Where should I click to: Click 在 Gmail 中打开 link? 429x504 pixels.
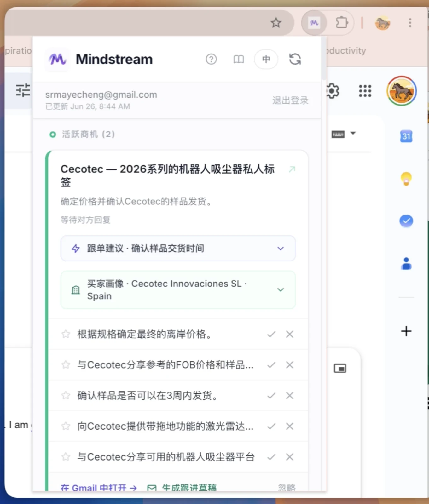(x=99, y=487)
